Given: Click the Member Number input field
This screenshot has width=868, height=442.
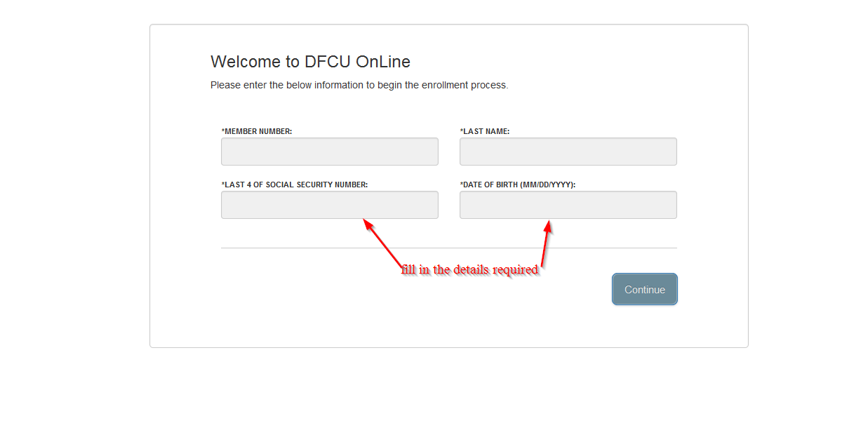Looking at the screenshot, I should click(329, 152).
